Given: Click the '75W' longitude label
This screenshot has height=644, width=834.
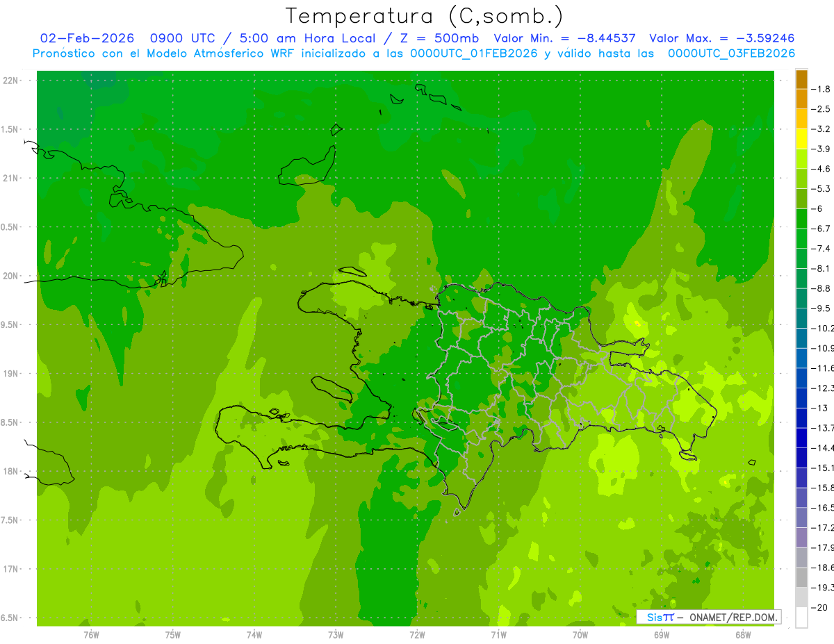Looking at the screenshot, I should (x=173, y=635).
